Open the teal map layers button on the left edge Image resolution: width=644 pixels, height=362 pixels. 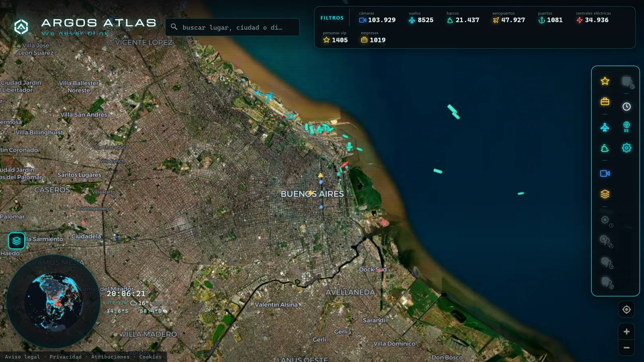pos(17,241)
